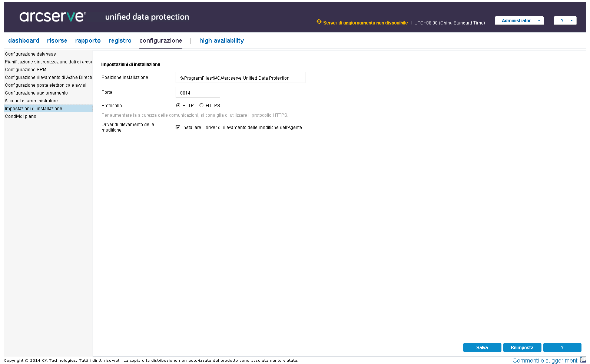Click the bottom help question mark button

coord(562,347)
